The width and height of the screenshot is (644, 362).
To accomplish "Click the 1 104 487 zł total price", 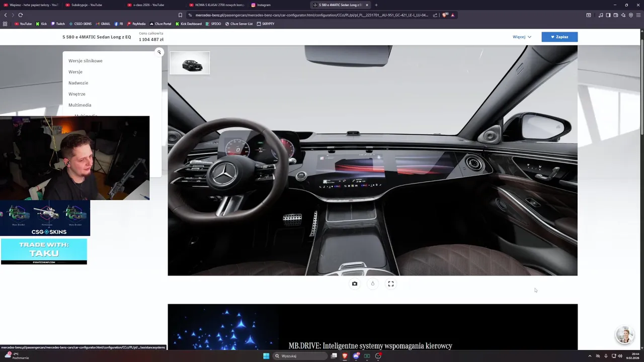I will point(151,39).
